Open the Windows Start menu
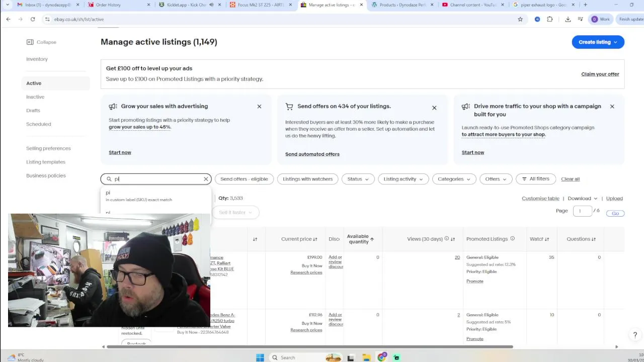 pos(260,357)
